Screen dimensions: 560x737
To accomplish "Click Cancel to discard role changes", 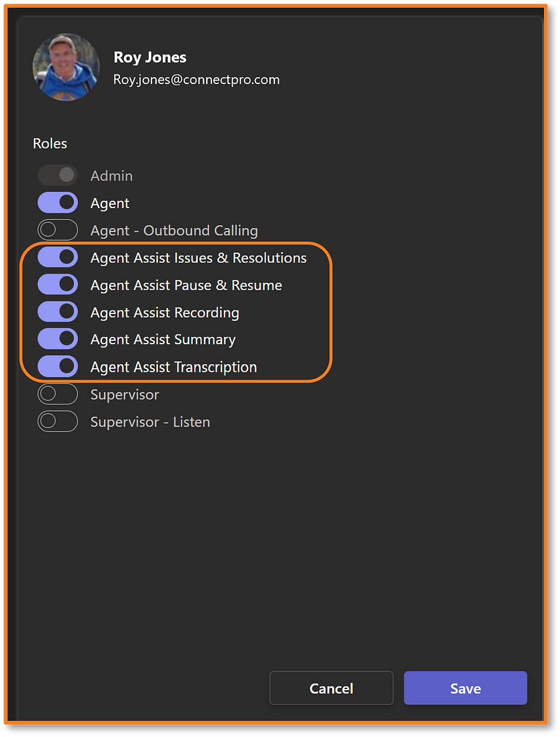I will click(x=331, y=688).
